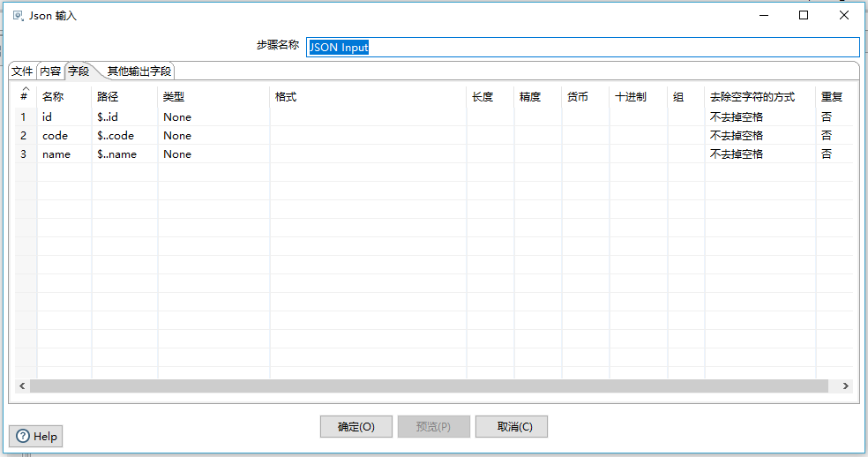Select row number 1
868x457 pixels.
[x=26, y=116]
